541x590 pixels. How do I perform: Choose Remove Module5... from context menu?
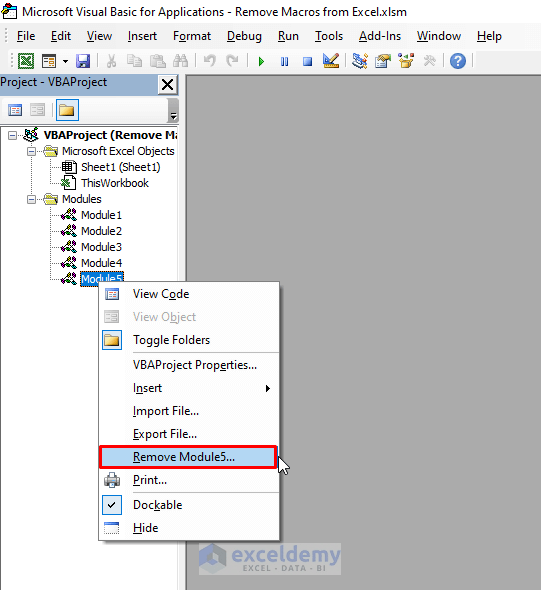pos(188,457)
